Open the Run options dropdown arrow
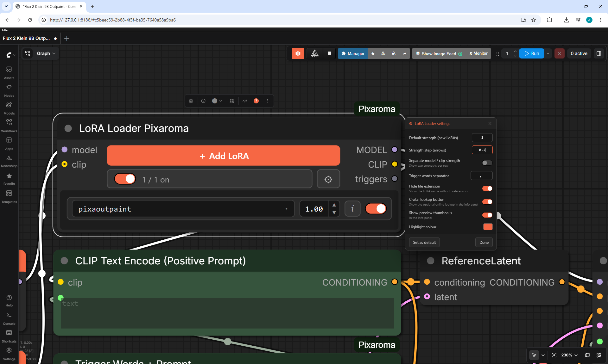This screenshot has height=364, width=608. (x=548, y=53)
